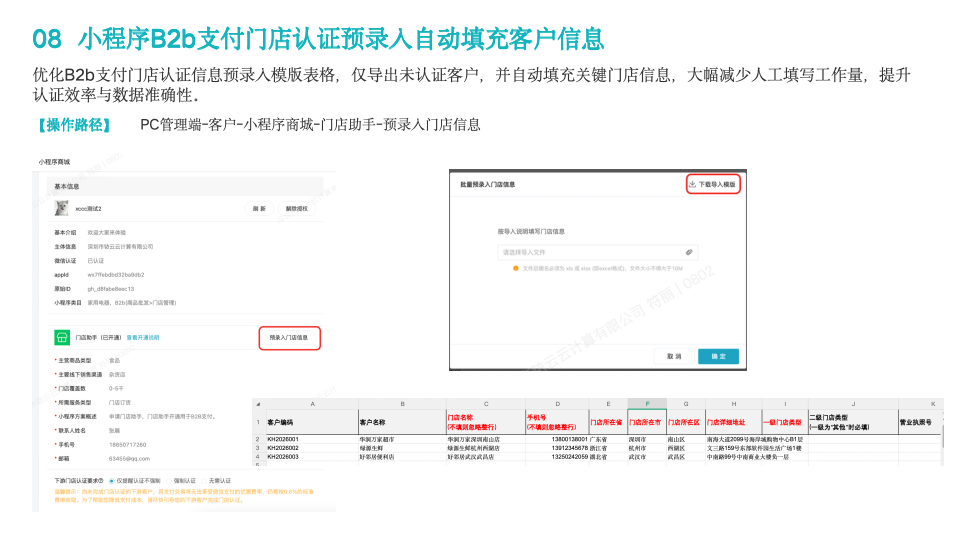This screenshot has width=959, height=540.
Task: Select 仅提醒认证不强制 radio option
Action: click(x=111, y=481)
